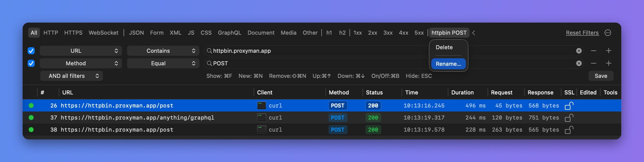Filter by 3xx status codes
The height and width of the screenshot is (162, 644).
[388, 33]
